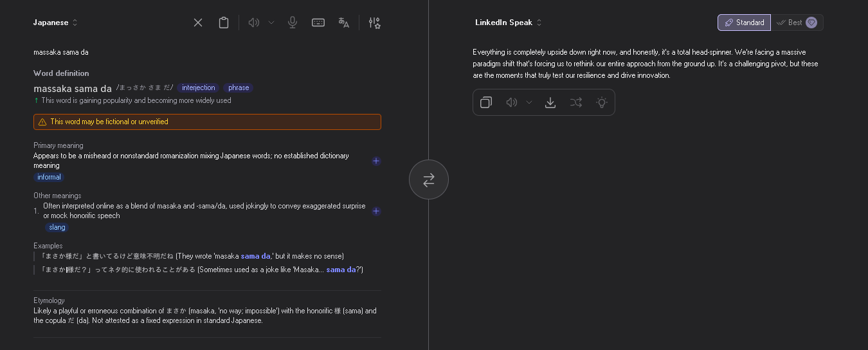Image resolution: width=868 pixels, height=350 pixels.
Task: Select the Best translation mode
Action: [x=797, y=23]
